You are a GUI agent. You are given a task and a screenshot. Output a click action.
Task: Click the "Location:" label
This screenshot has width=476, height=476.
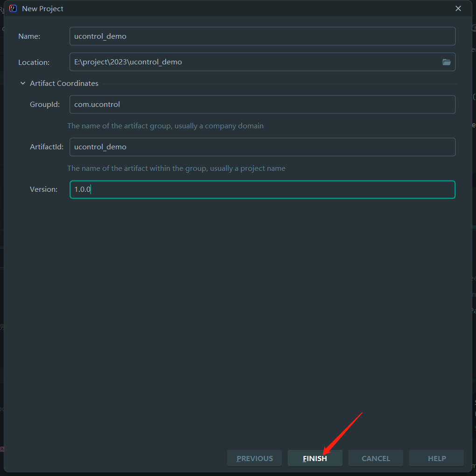tap(34, 62)
